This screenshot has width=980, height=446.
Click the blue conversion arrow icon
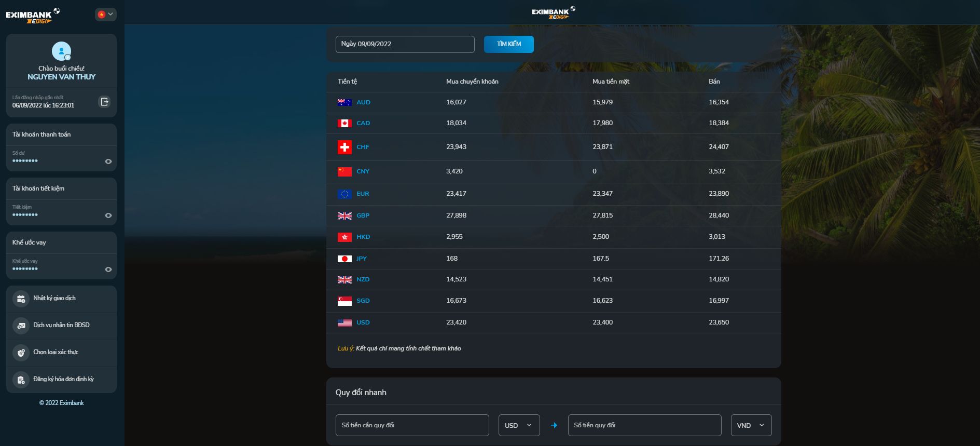point(554,425)
